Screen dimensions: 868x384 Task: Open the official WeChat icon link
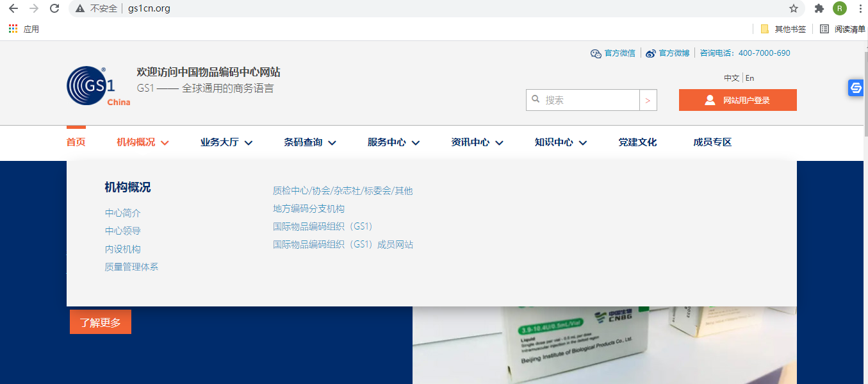point(596,53)
